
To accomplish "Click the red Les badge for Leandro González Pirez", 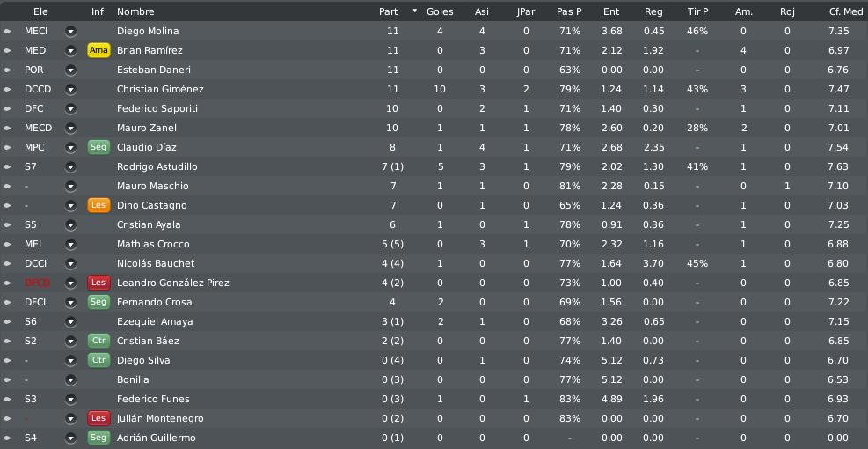I will click(x=98, y=283).
